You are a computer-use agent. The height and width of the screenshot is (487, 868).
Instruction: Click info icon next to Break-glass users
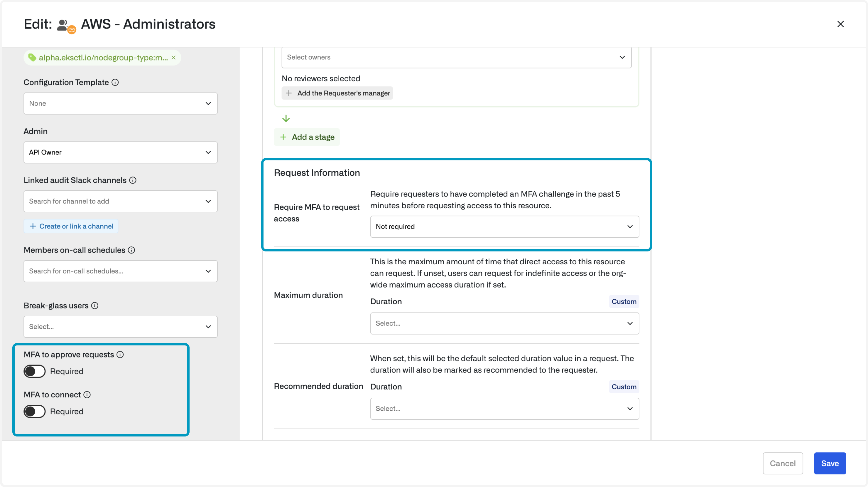tap(95, 305)
